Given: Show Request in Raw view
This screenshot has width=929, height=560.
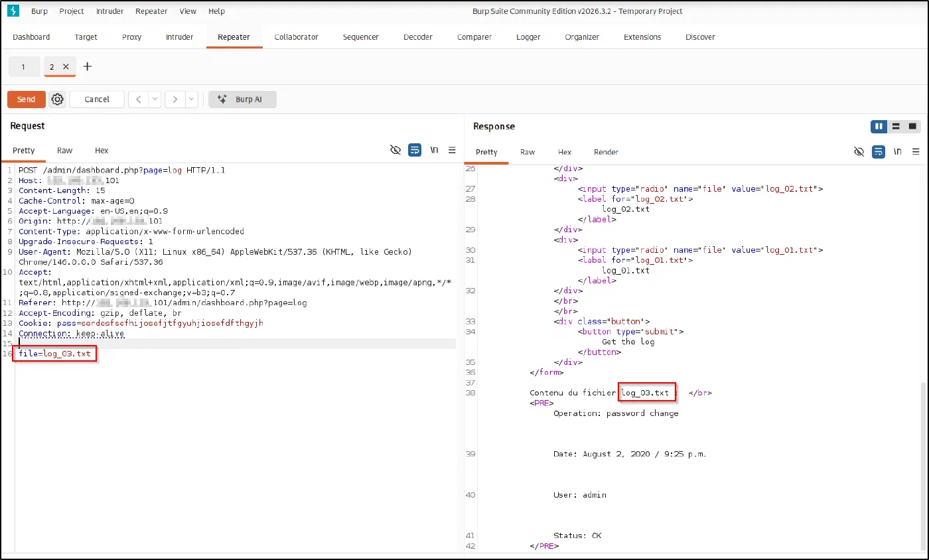Looking at the screenshot, I should pos(64,151).
